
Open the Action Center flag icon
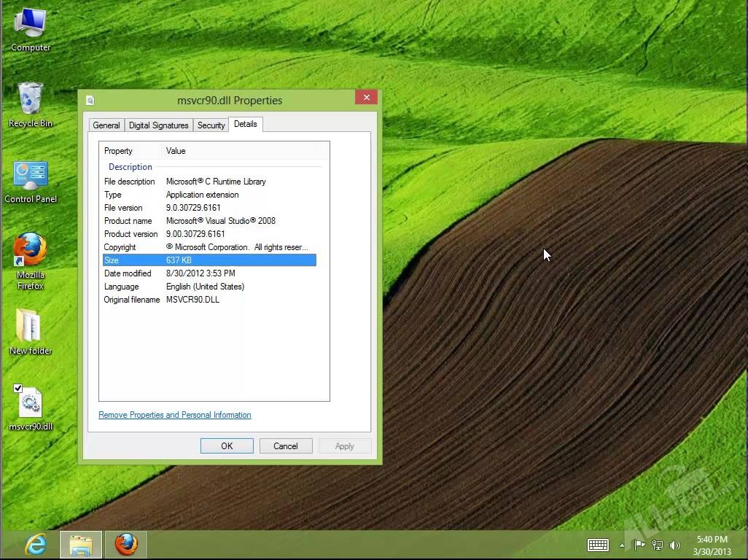(x=639, y=545)
